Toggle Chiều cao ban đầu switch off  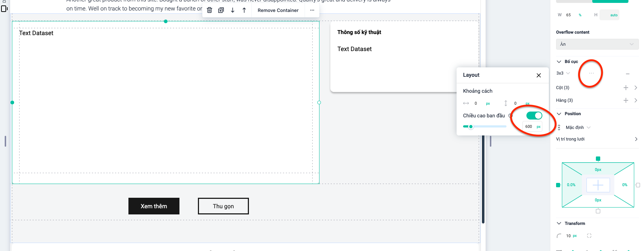pos(534,116)
